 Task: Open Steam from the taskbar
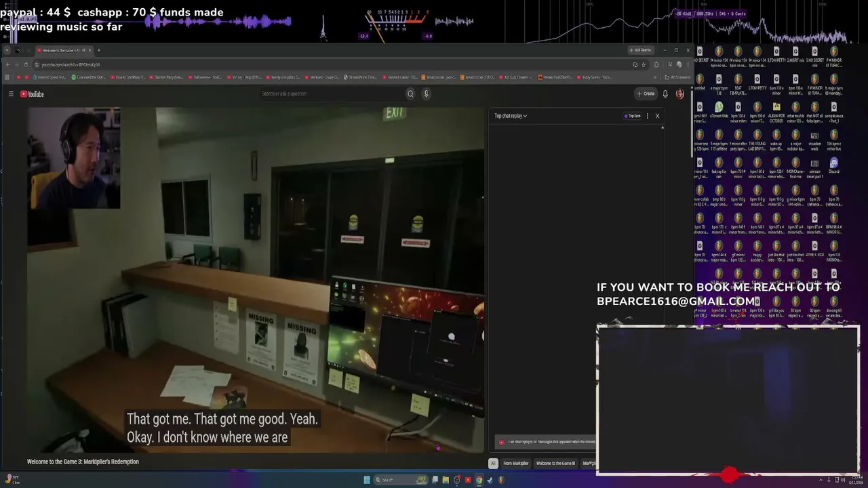pos(490,480)
